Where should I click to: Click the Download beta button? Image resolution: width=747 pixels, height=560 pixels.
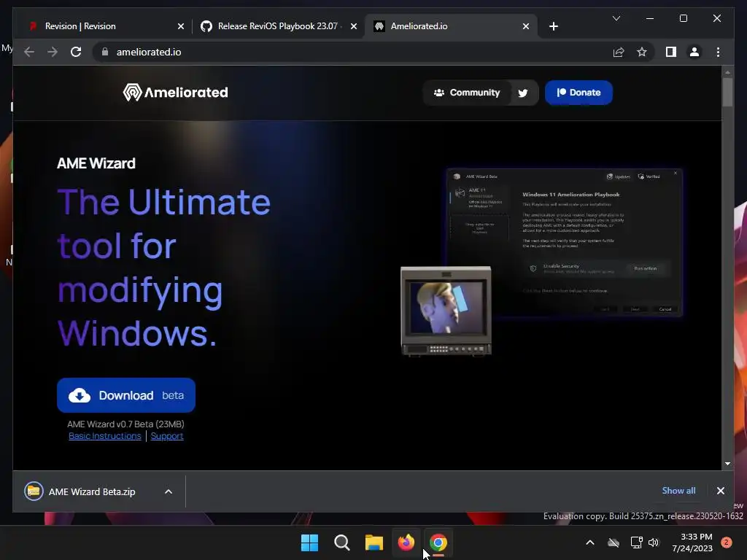pos(126,395)
